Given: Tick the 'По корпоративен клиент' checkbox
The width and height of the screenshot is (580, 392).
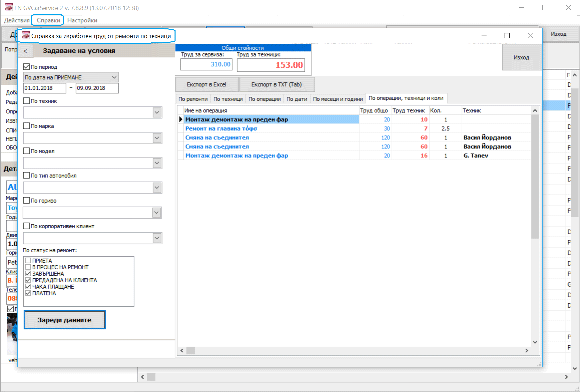Looking at the screenshot, I should [27, 226].
